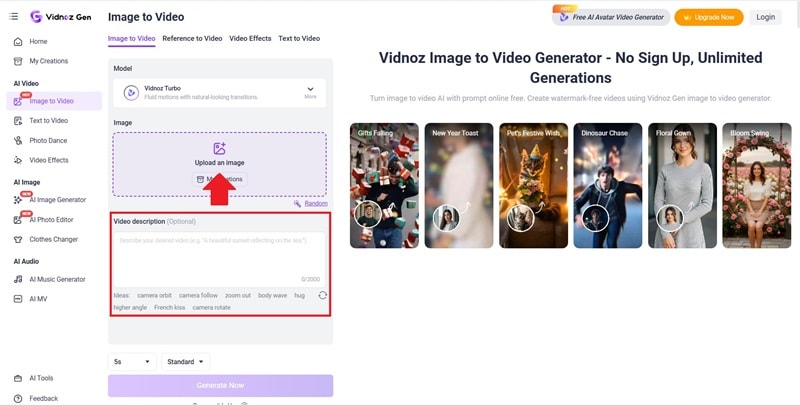The image size is (800, 405).
Task: Click the AI Music Generator note icon
Action: click(18, 279)
